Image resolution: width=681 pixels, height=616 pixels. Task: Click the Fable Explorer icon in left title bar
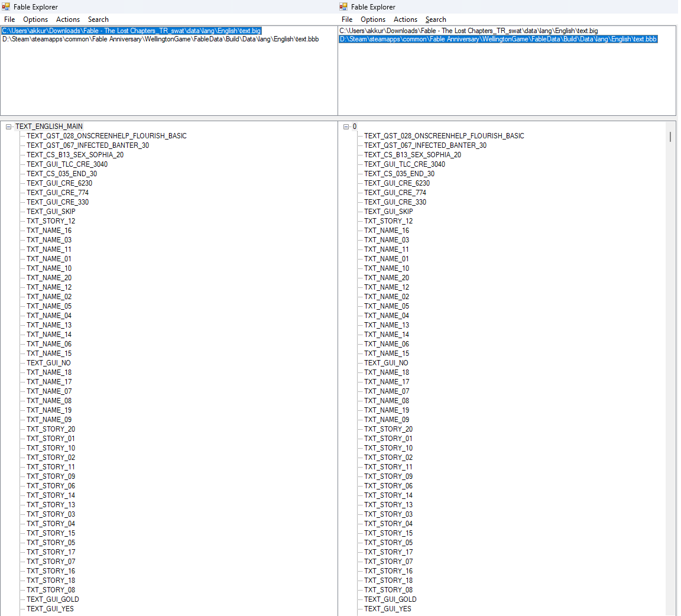point(6,7)
